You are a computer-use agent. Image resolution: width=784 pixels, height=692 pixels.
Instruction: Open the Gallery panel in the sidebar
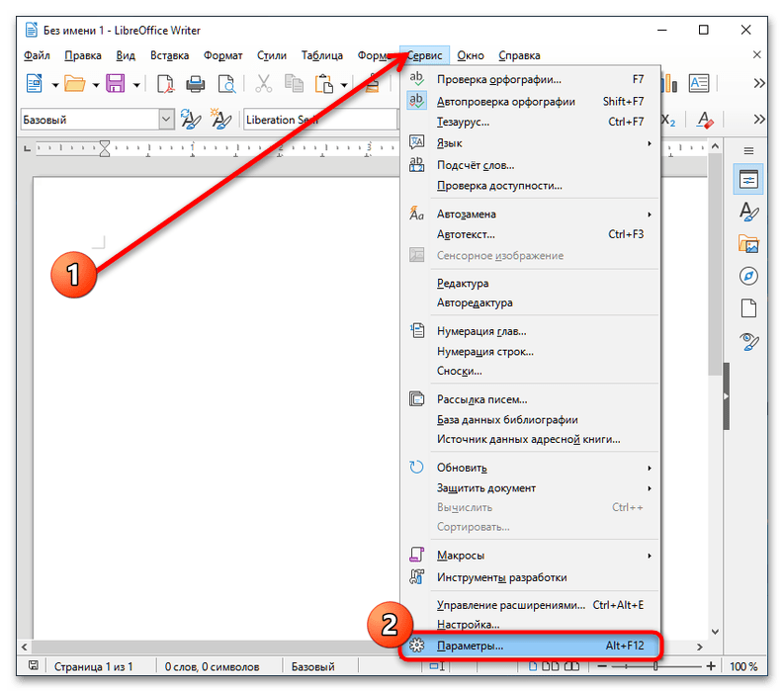(748, 243)
